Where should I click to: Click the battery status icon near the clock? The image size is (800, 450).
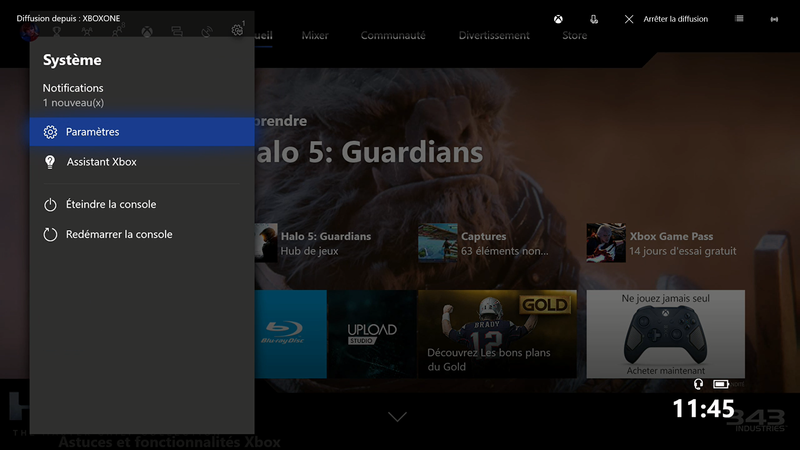tap(720, 384)
